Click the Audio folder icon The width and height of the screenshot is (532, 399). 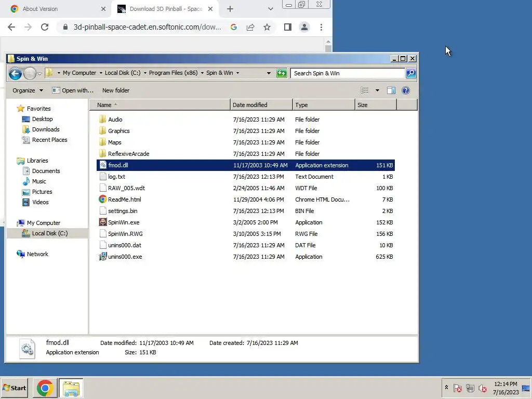(x=102, y=119)
